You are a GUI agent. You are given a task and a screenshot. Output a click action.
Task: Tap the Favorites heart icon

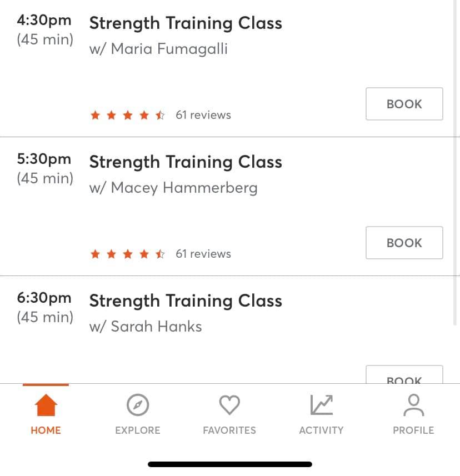pos(229,405)
